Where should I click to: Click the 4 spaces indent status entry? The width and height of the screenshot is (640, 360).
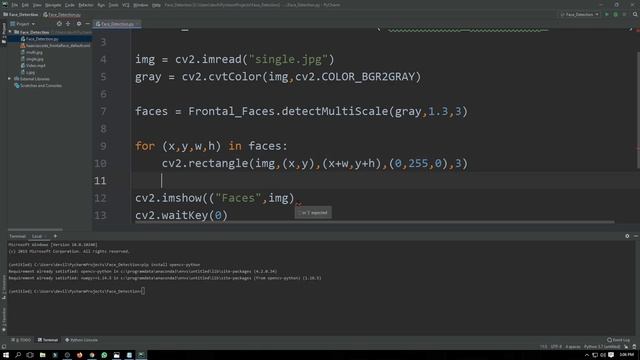pos(573,347)
